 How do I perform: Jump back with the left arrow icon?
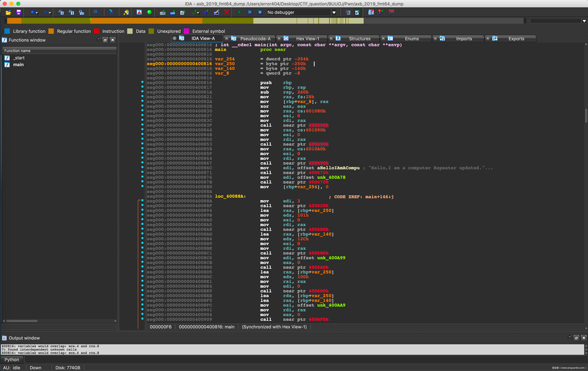[33, 12]
